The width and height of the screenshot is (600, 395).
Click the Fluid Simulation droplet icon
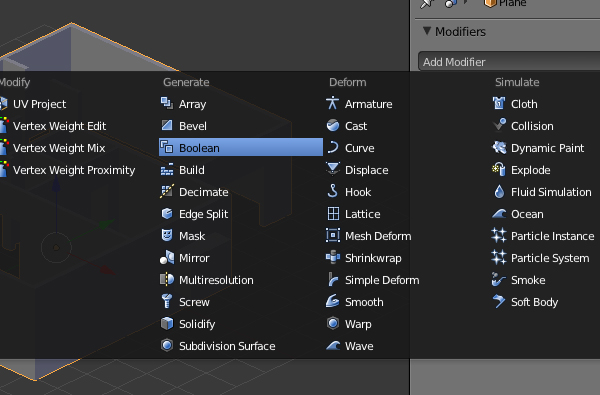click(499, 191)
